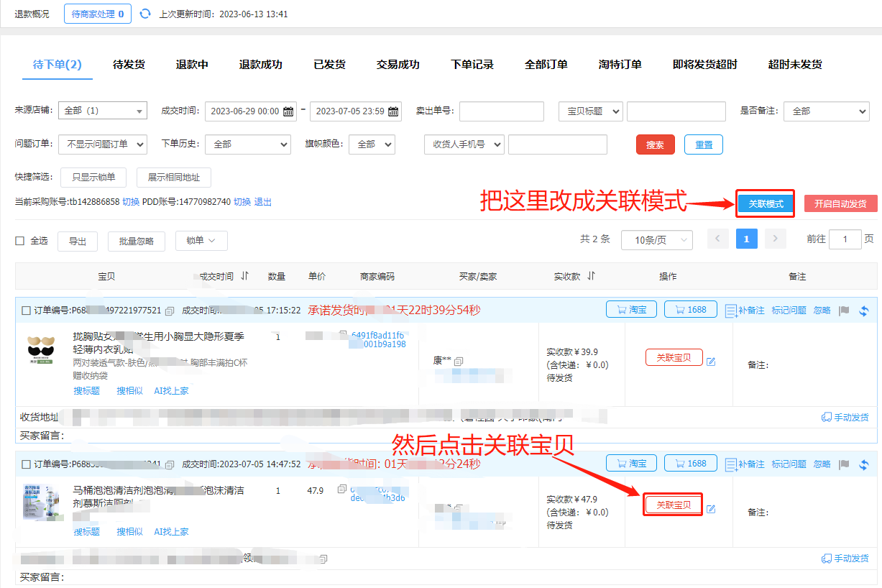
Task: Click the red 搜索 button
Action: pyautogui.click(x=655, y=144)
